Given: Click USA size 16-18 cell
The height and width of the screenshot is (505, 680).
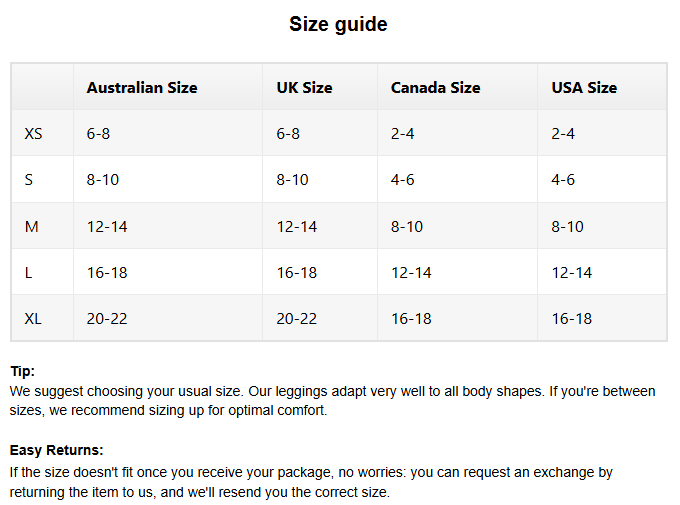Looking at the screenshot, I should tap(571, 319).
